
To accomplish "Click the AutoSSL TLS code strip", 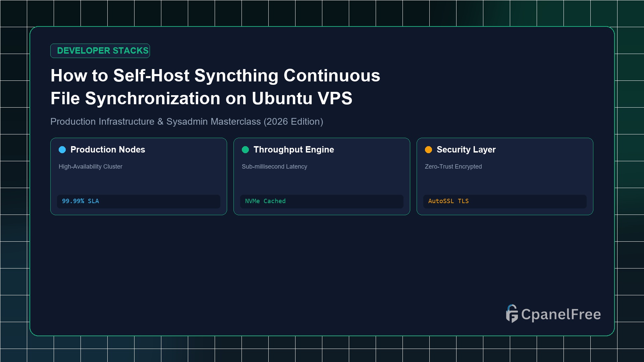I will 505,201.
